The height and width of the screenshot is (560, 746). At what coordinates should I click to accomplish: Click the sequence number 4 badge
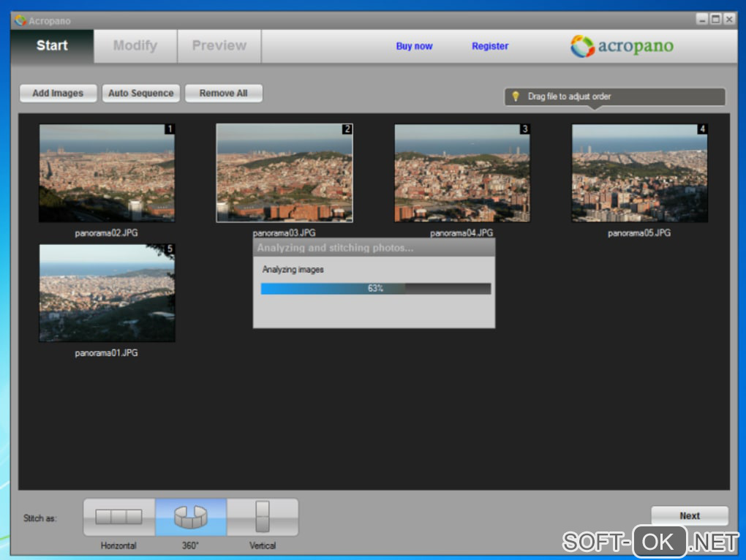click(x=702, y=129)
